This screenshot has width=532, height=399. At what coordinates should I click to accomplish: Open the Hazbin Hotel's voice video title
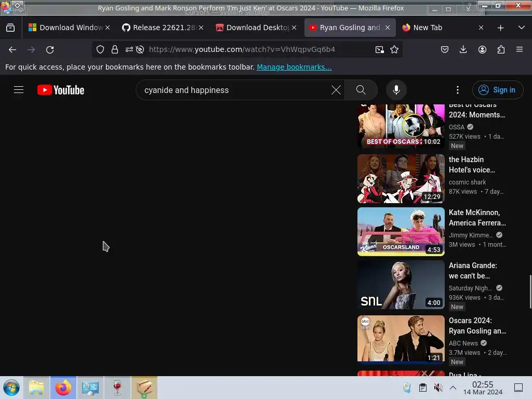[x=472, y=165]
